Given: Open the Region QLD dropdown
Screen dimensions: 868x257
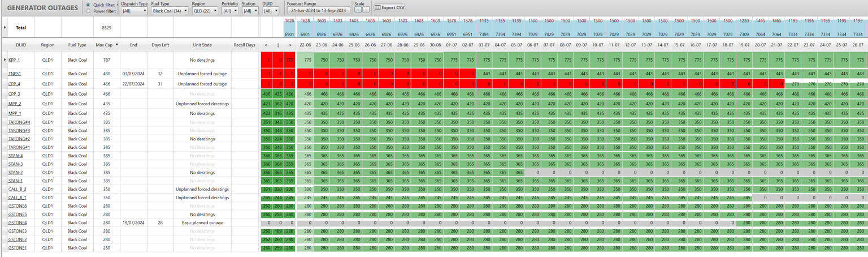Looking at the screenshot, I should tap(203, 10).
